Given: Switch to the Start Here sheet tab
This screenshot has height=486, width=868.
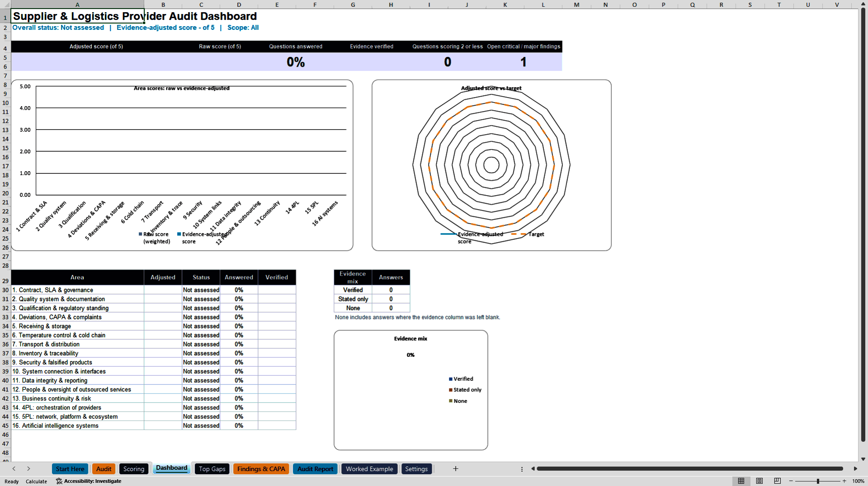Looking at the screenshot, I should click(x=70, y=469).
